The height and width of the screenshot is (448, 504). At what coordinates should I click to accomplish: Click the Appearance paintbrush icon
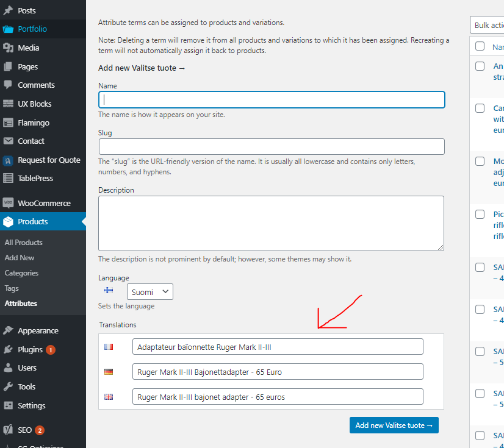[8, 330]
